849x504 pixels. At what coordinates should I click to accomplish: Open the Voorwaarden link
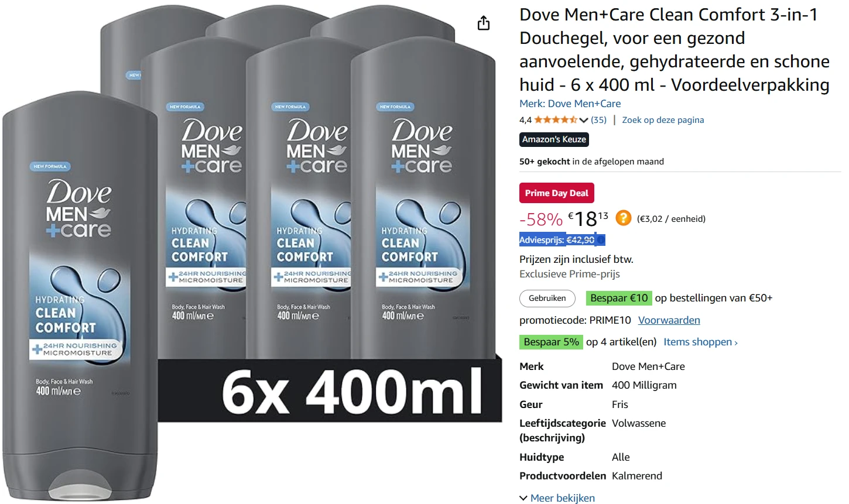(x=669, y=320)
